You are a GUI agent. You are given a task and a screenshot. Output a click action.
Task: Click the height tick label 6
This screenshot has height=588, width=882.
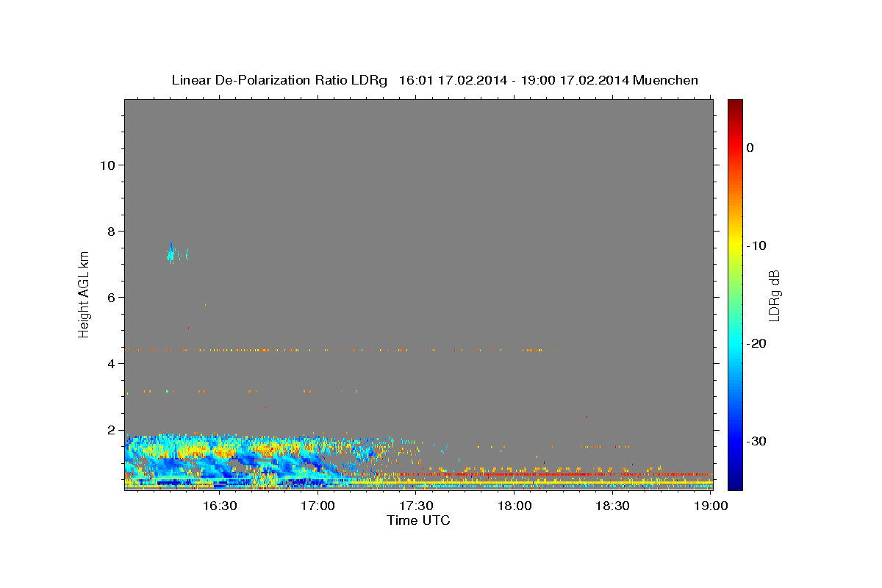coord(110,297)
